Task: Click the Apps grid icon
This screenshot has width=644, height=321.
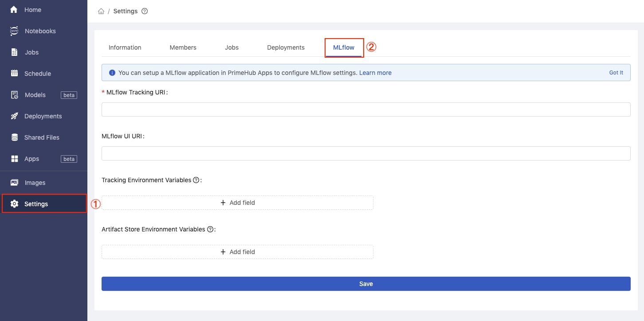Action: point(14,159)
